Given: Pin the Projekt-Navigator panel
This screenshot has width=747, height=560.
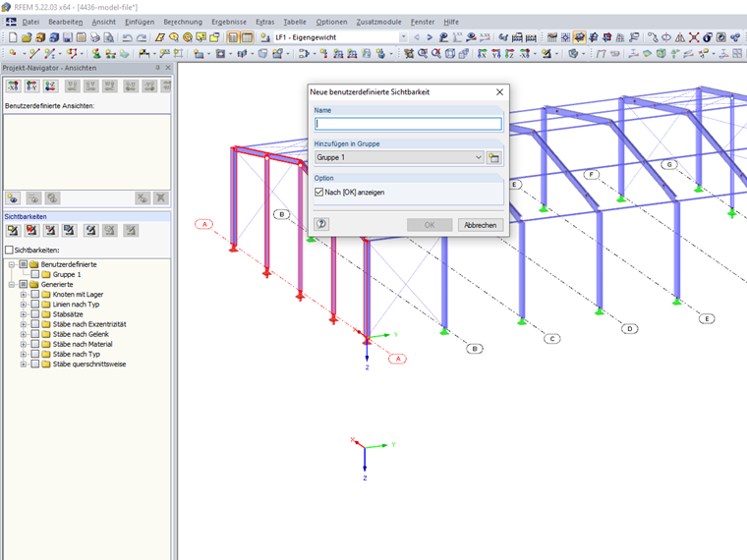Looking at the screenshot, I should coord(157,68).
